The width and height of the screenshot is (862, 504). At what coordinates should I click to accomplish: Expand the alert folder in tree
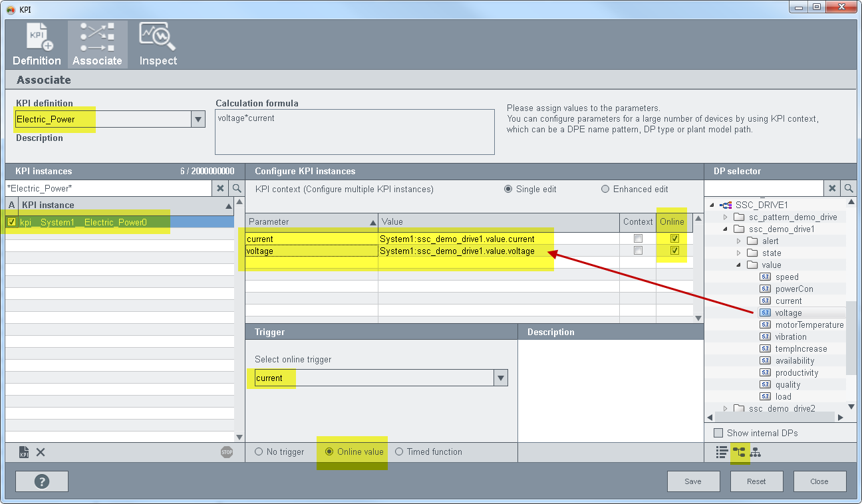[739, 241]
